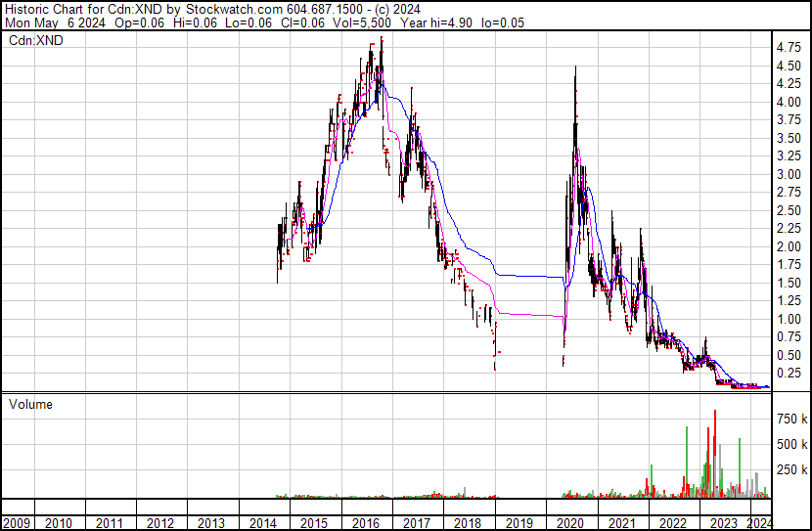Click the Historic Chart title text
Screen dimensions: 812x531
39,9
